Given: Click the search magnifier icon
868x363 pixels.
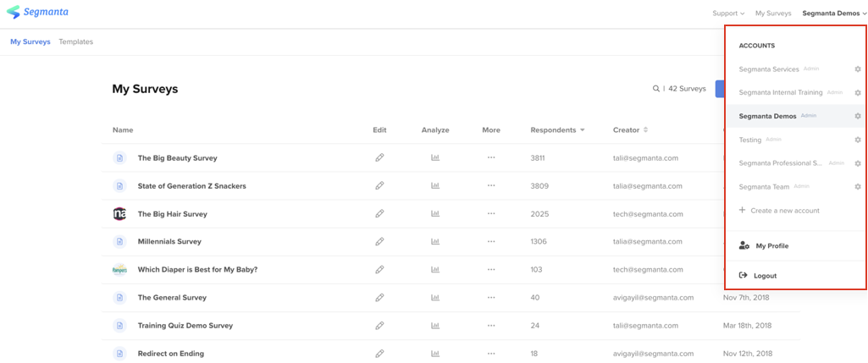Looking at the screenshot, I should pos(656,89).
